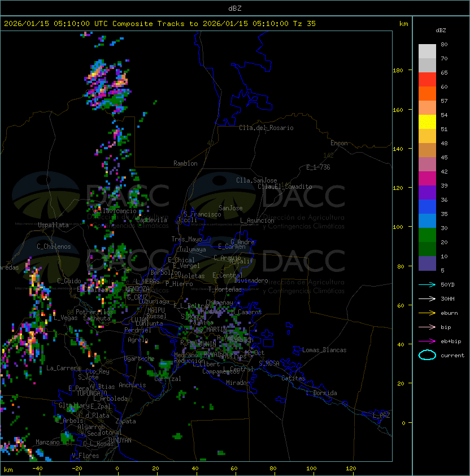Click the 'Clla.El_Cavadito' map label
Image resolution: width=470 pixels, height=476 pixels.
(285, 187)
